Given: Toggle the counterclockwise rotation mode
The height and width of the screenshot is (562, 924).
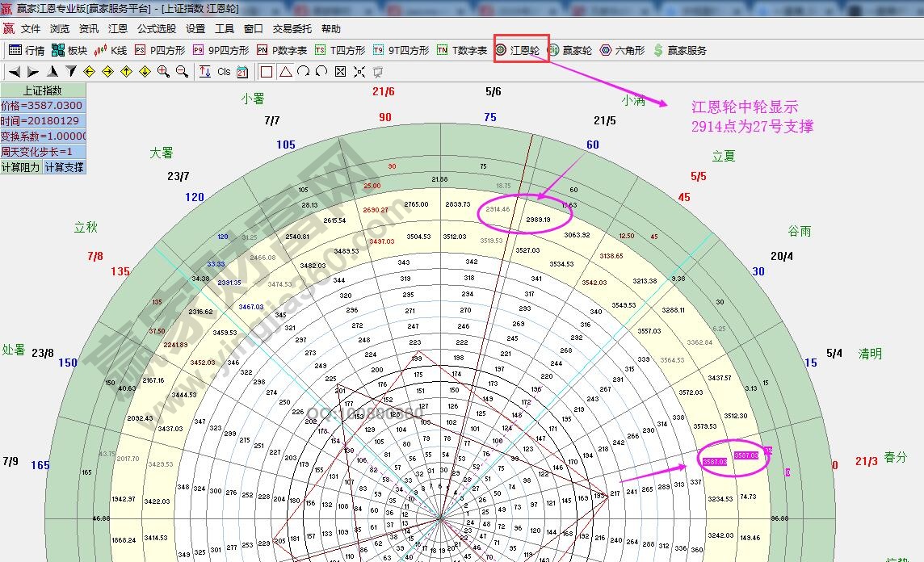Looking at the screenshot, I should tap(321, 71).
